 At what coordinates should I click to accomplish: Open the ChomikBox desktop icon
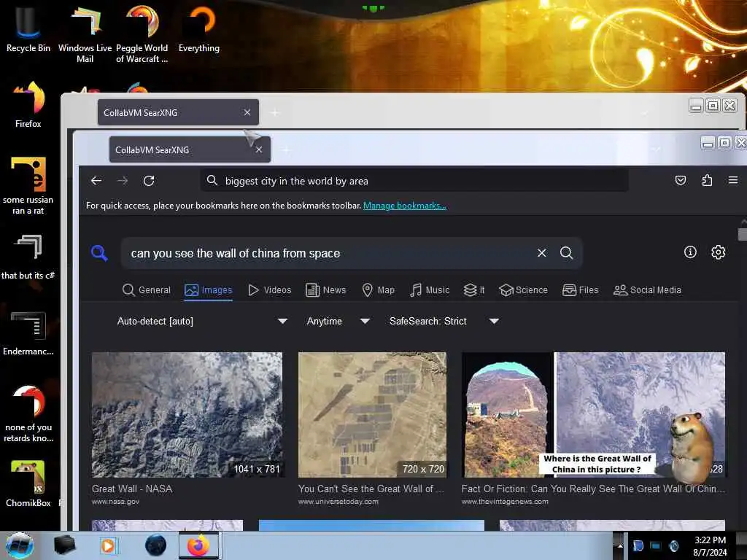point(28,483)
